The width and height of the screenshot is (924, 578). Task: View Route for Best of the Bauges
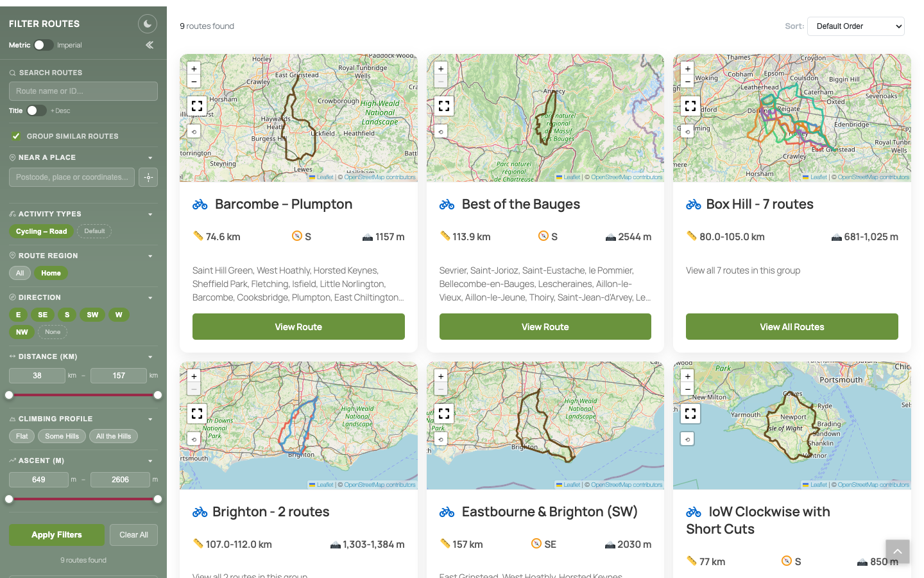pos(545,327)
